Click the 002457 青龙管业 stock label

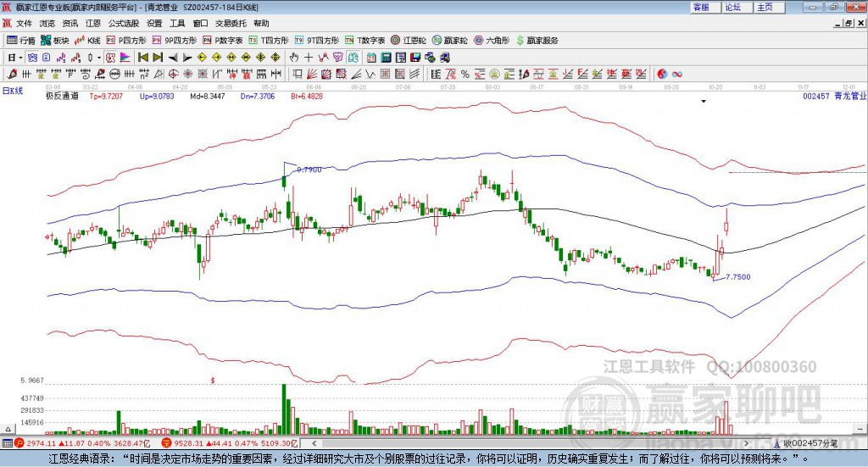coord(835,96)
